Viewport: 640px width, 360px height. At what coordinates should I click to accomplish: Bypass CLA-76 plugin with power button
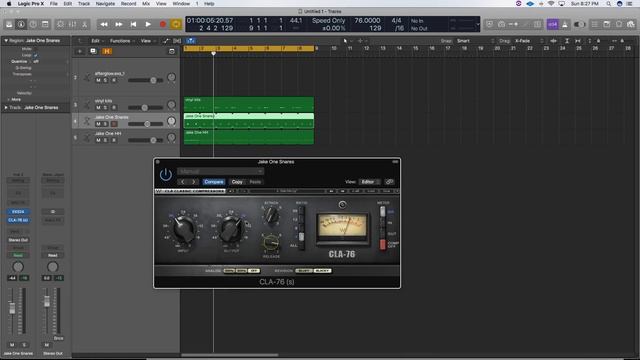click(166, 175)
